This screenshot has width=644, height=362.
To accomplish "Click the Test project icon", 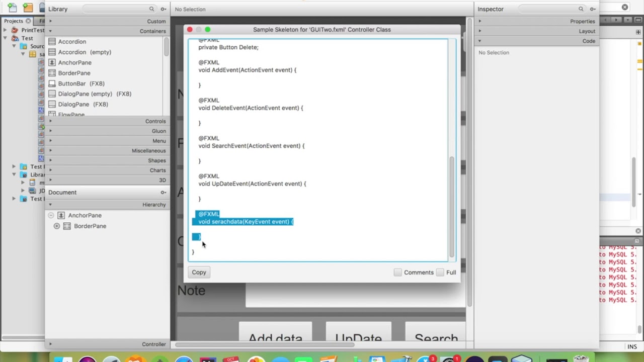I will 15,38.
